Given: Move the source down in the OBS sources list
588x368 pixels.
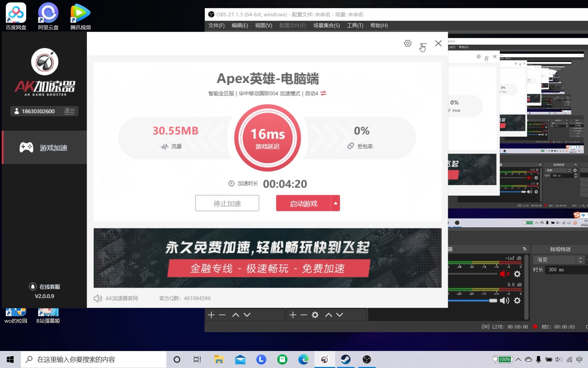Looking at the screenshot, I should (x=340, y=315).
